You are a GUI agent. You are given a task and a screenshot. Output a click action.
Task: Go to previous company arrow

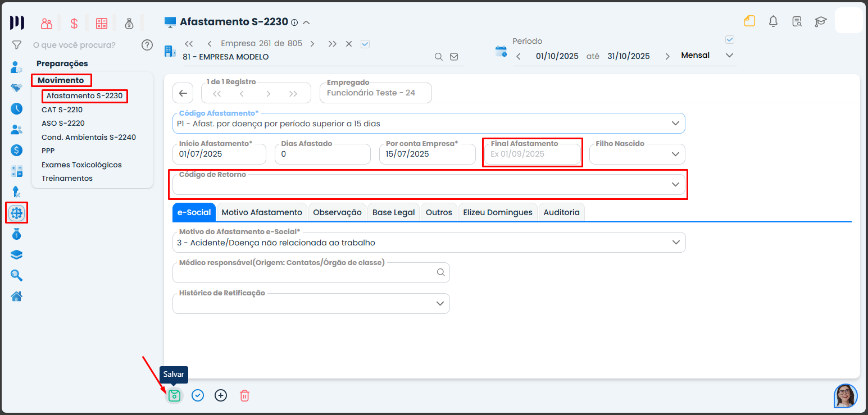point(210,44)
